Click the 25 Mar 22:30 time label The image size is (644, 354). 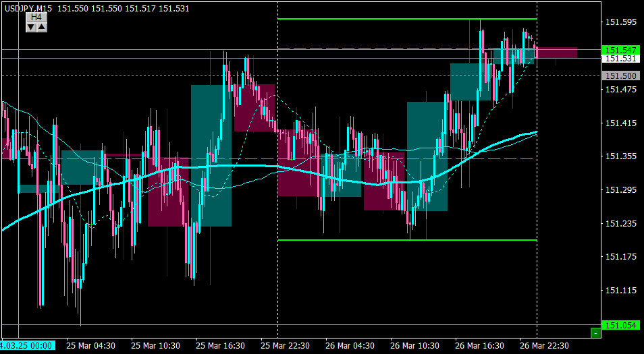click(x=286, y=346)
